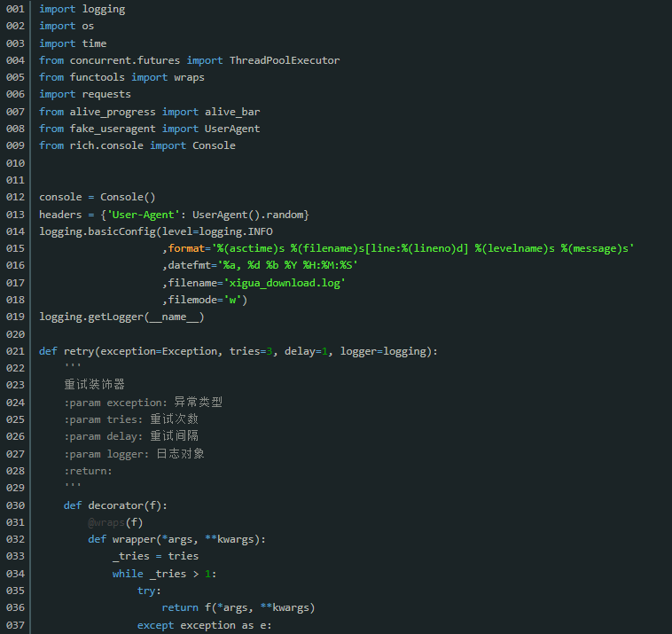672x634 pixels.
Task: Click 'requests' on line 006
Action: [106, 95]
